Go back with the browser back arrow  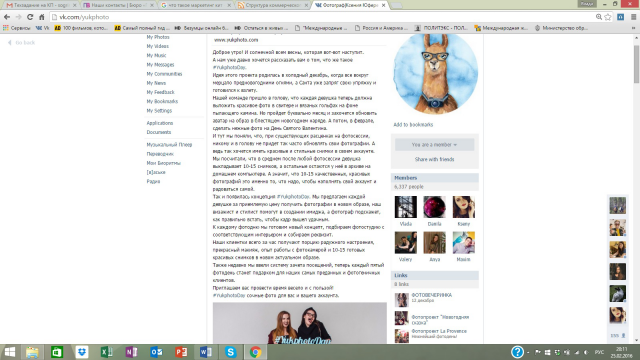[7, 17]
